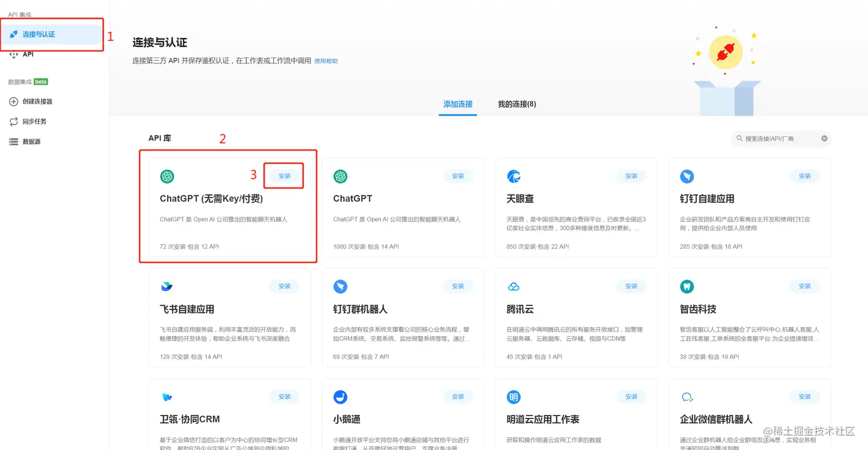Viewport: 868px width, 450px height.
Task: Install the 天眼查 connection
Action: pyautogui.click(x=631, y=176)
